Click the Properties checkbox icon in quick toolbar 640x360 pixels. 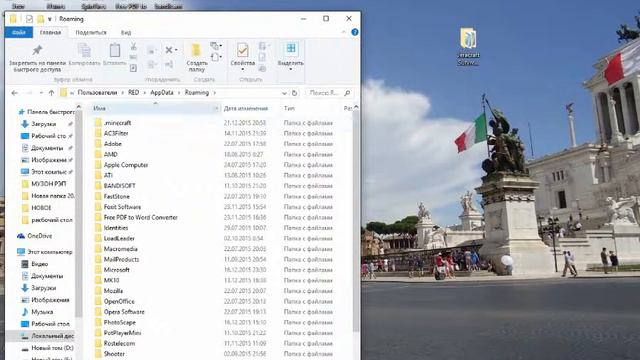(29, 19)
